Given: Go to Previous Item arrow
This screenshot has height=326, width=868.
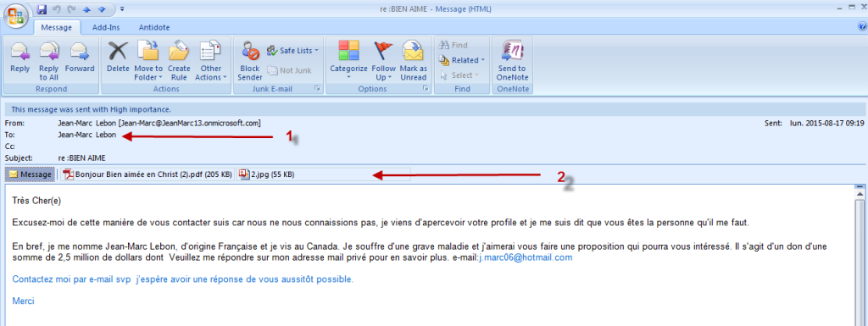Looking at the screenshot, I should click(86, 8).
